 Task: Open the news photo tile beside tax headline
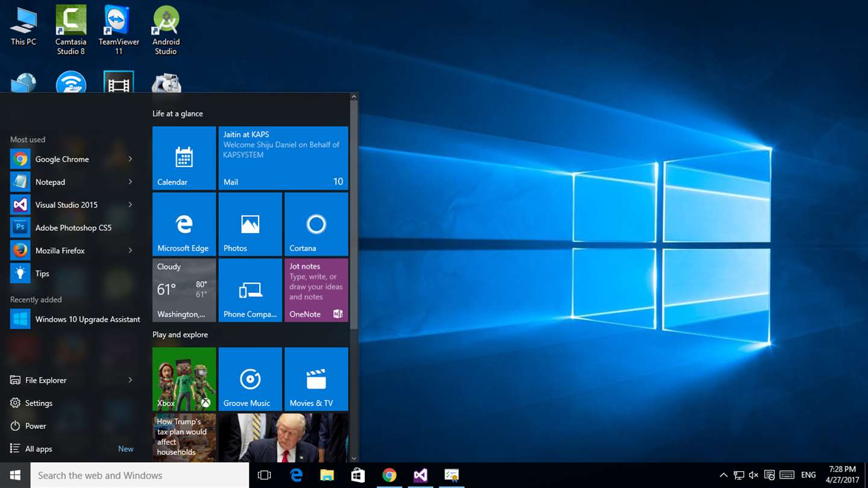point(283,438)
